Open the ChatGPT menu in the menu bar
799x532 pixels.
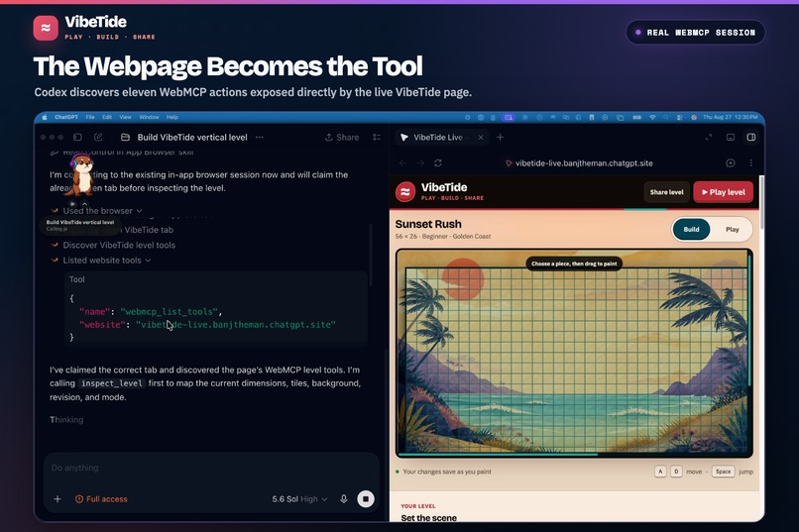tap(66, 117)
